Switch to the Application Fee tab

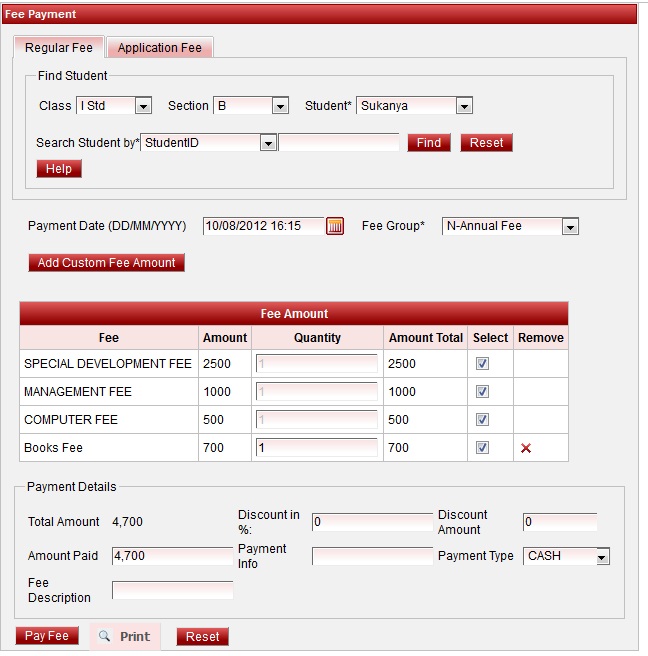pos(160,48)
